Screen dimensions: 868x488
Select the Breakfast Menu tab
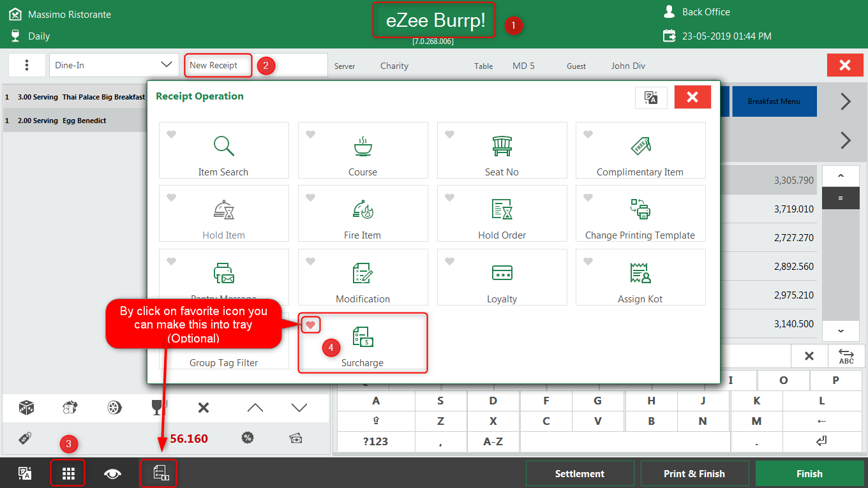click(x=774, y=101)
